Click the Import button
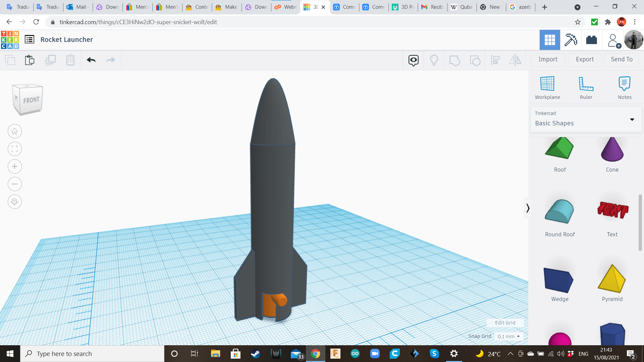Image resolution: width=644 pixels, height=362 pixels. click(547, 59)
